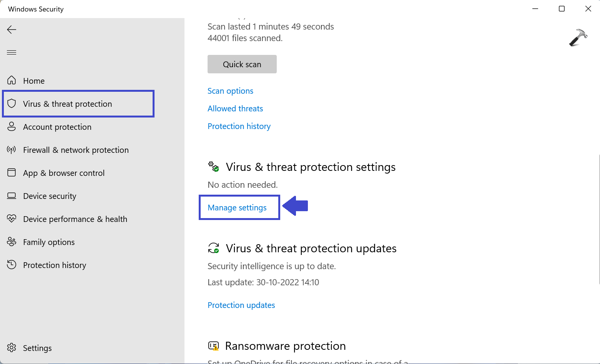
Task: Open the Allowed threats link
Action: (x=235, y=109)
